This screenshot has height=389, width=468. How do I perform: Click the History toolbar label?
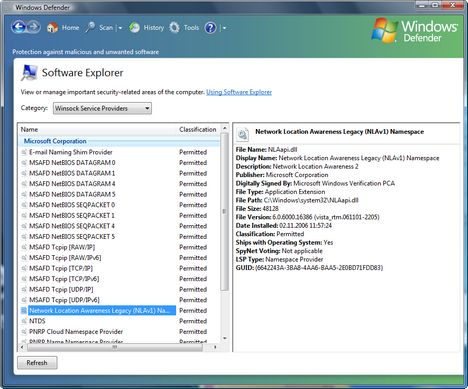(x=154, y=28)
